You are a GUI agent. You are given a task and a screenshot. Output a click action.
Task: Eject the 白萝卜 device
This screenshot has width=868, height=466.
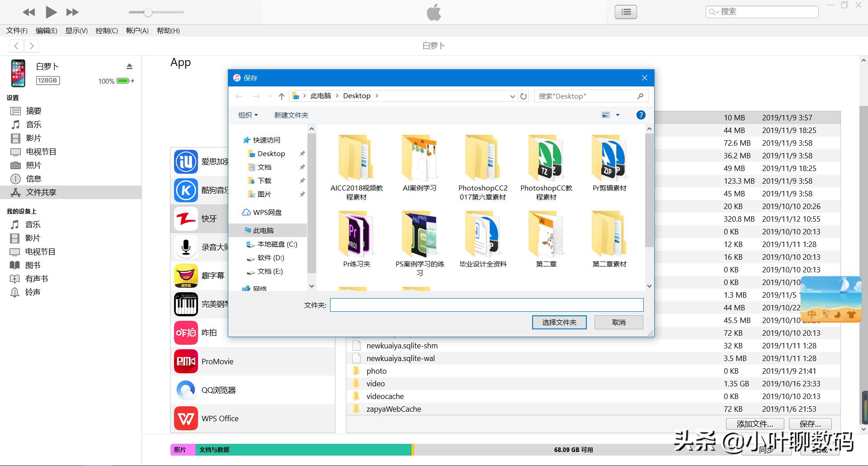(x=129, y=67)
